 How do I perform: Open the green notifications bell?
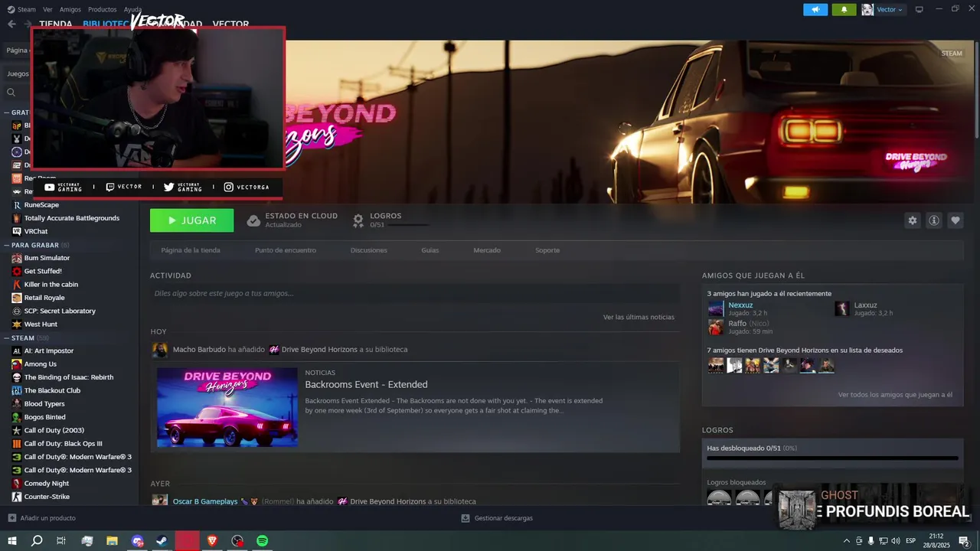point(844,9)
